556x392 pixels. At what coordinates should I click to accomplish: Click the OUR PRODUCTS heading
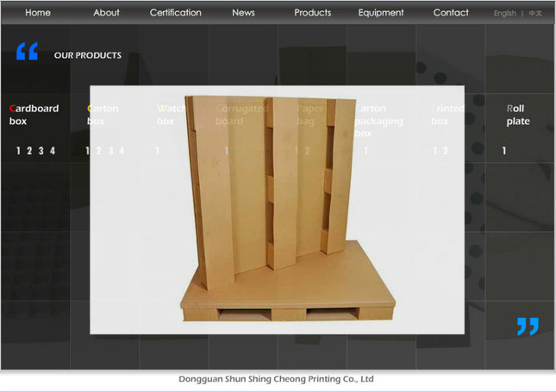[87, 55]
